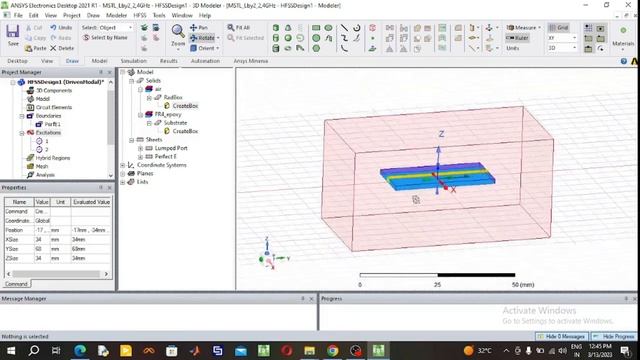
Task: Collapse the Boundaries node in Project Manager
Action: [22, 116]
